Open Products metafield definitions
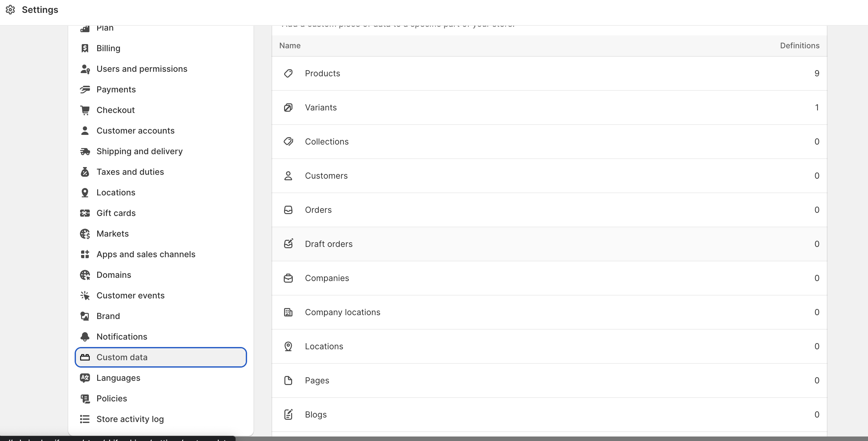This screenshot has height=441, width=868. click(322, 73)
